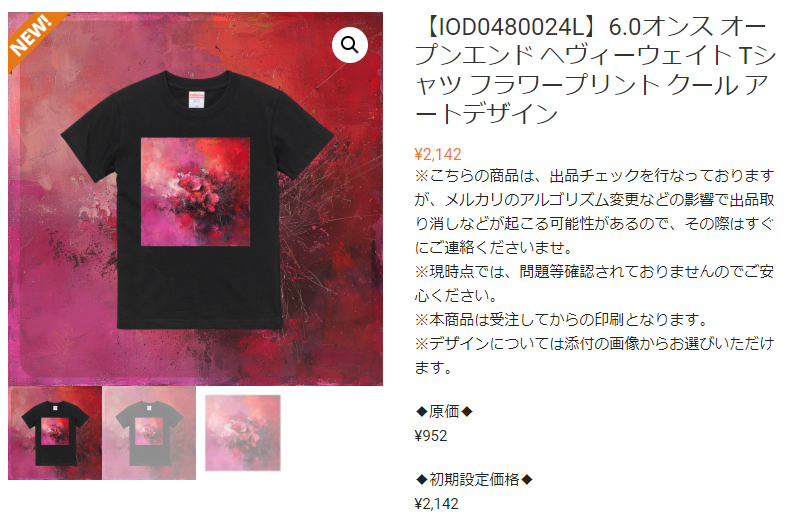Screen dimensions: 807x519
Task: Select the first black T-shirt thumbnail
Action: click(x=55, y=433)
